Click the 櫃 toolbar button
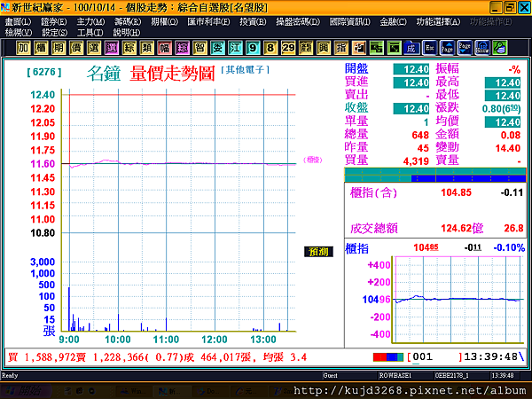This screenshot has height=399, width=532. click(41, 48)
